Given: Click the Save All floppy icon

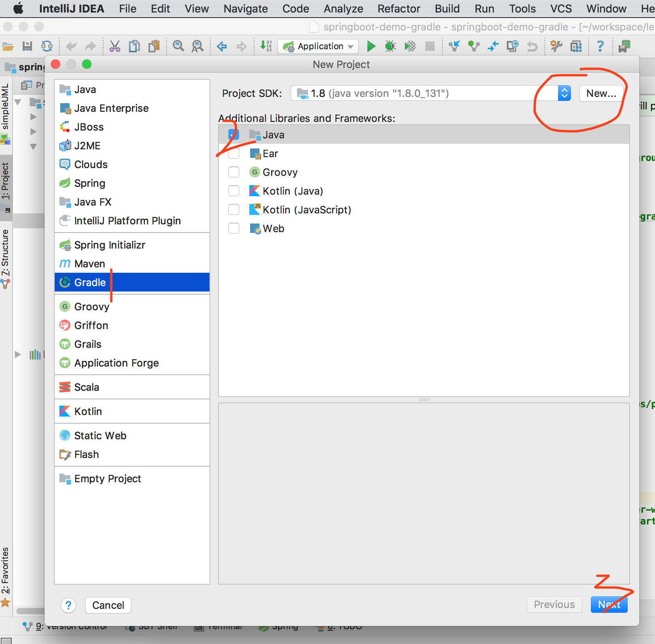Looking at the screenshot, I should (27, 47).
